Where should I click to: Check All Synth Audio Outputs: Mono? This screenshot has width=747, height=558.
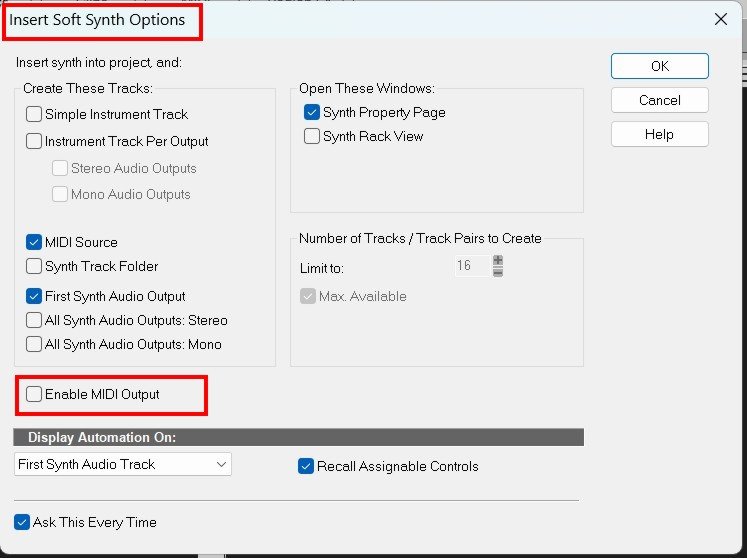click(34, 345)
